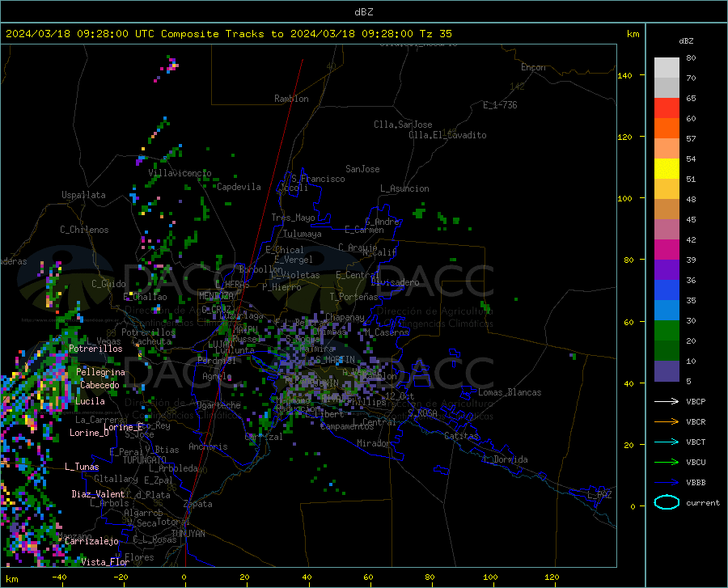Viewport: 728px width, 588px height.
Task: Click the Potrerillos pink label
Action: tap(95, 349)
